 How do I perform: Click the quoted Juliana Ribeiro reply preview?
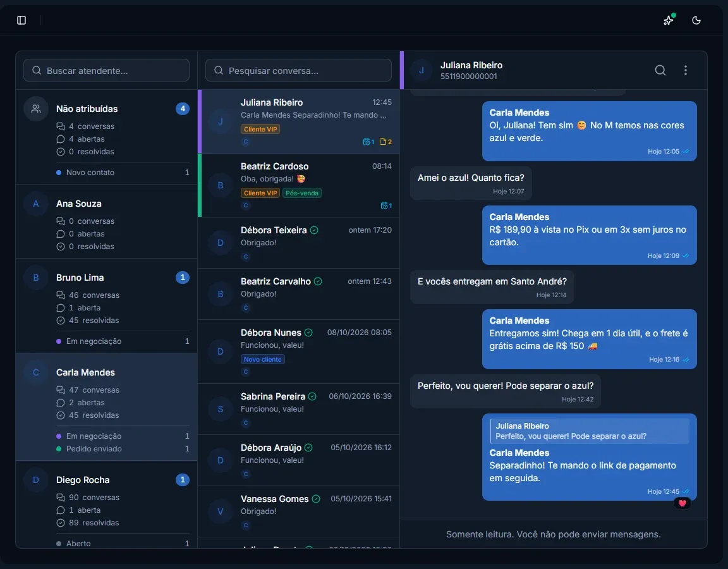[590, 431]
